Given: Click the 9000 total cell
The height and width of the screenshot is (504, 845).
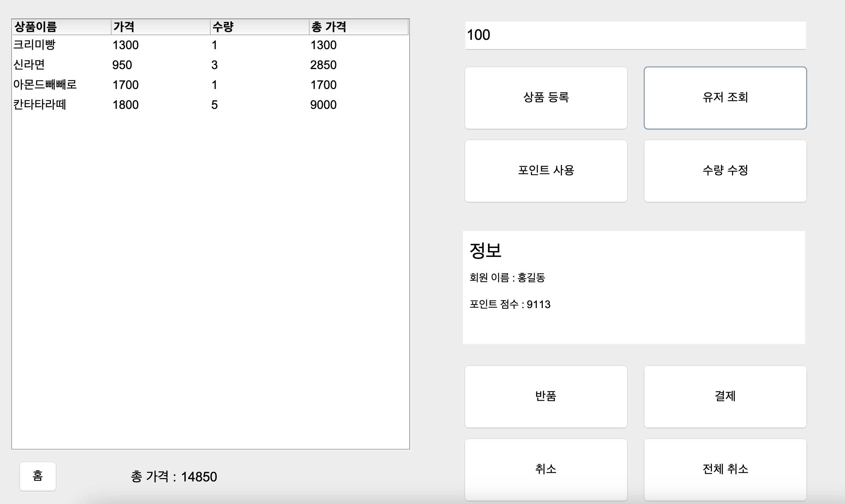Looking at the screenshot, I should (323, 105).
